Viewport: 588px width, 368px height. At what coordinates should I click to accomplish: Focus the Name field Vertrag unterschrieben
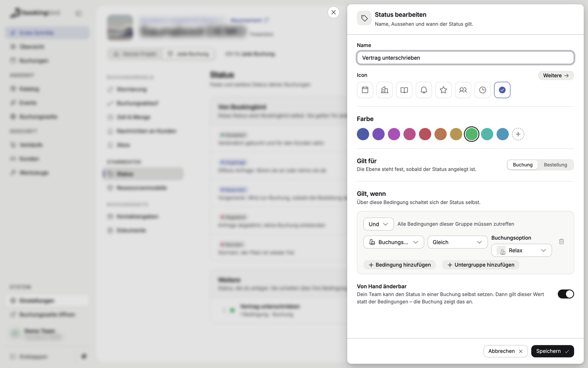point(465,58)
